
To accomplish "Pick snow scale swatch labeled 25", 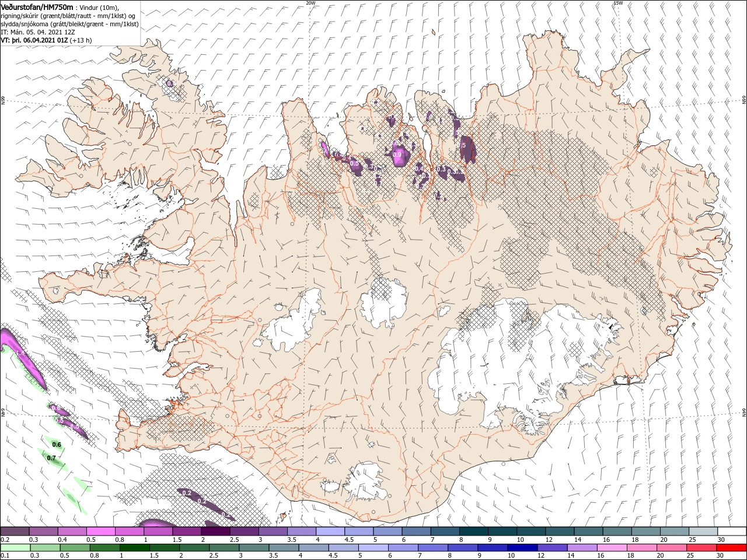I will [703, 531].
